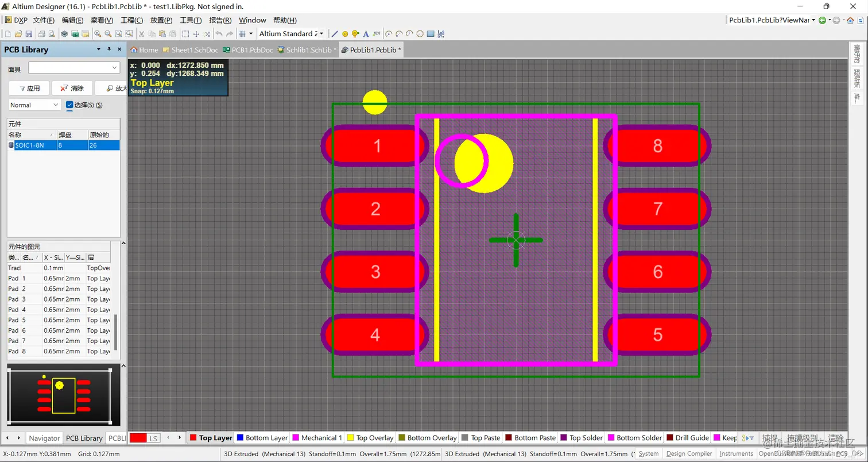Click the zoom out magnifier icon

[108, 34]
